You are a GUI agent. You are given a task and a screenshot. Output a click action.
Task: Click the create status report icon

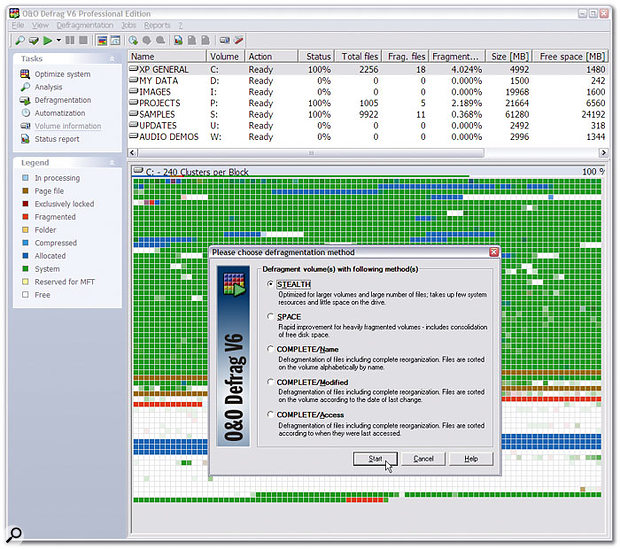click(178, 40)
